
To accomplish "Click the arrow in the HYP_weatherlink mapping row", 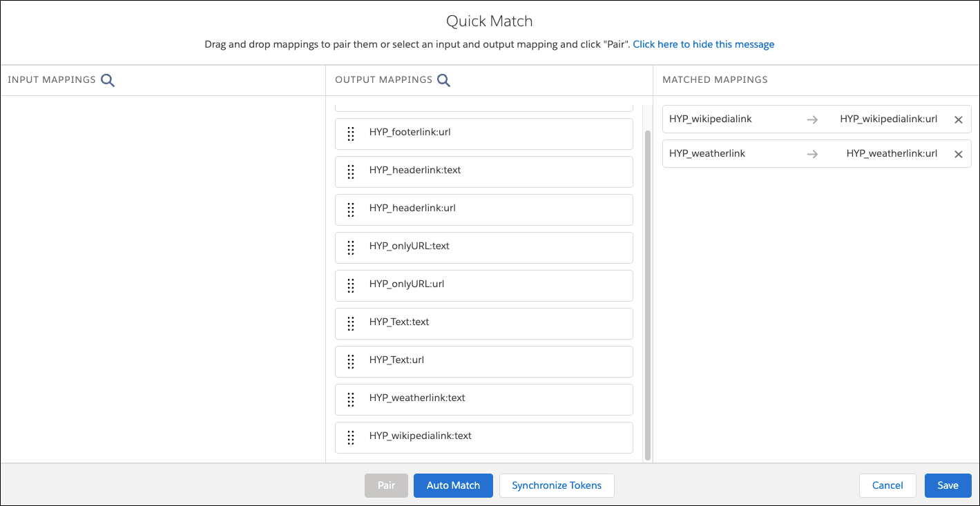I will (x=812, y=153).
